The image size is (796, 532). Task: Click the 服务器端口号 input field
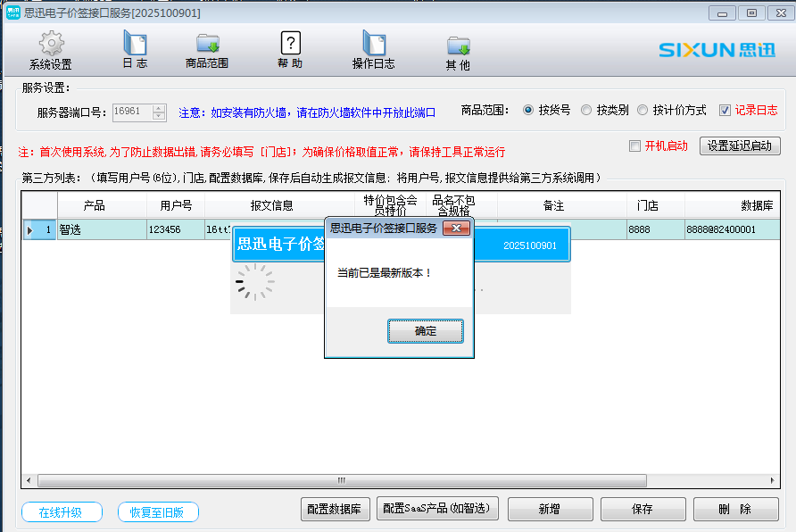point(131,112)
